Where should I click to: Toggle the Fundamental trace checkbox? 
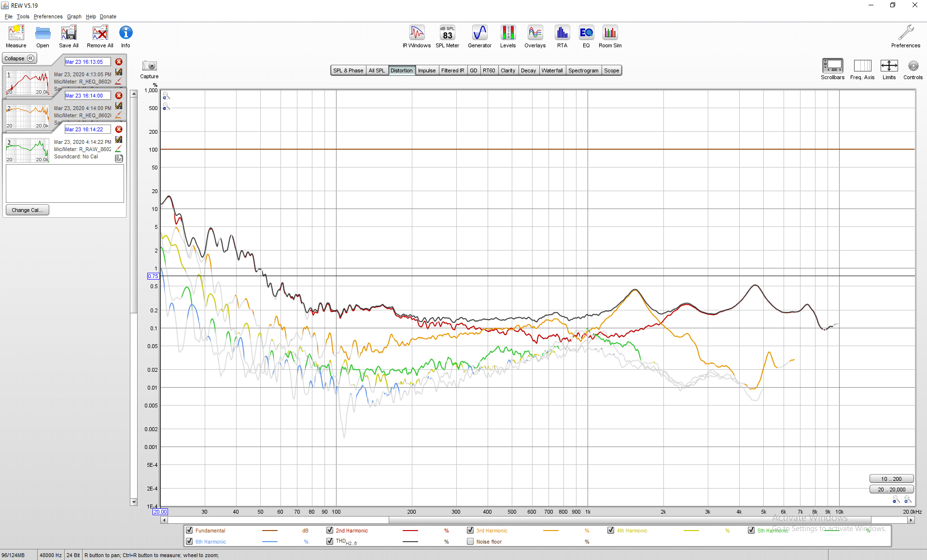pyautogui.click(x=189, y=530)
